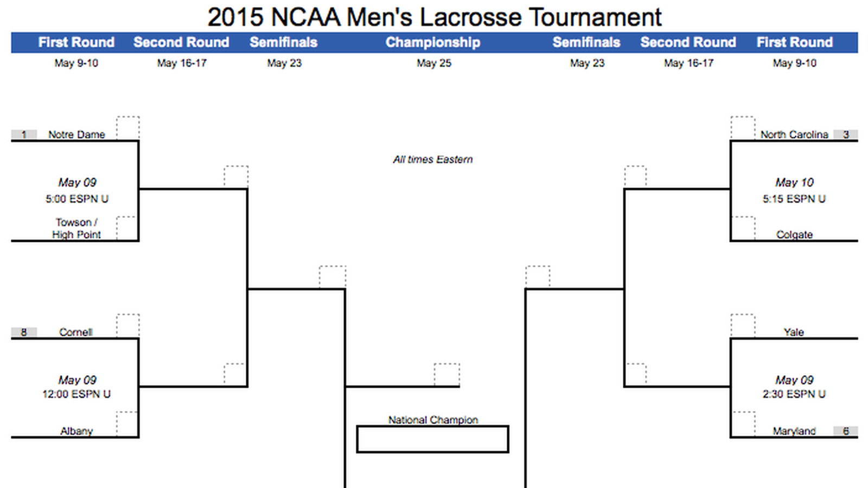
Task: Select the Yale team name
Action: tap(794, 332)
